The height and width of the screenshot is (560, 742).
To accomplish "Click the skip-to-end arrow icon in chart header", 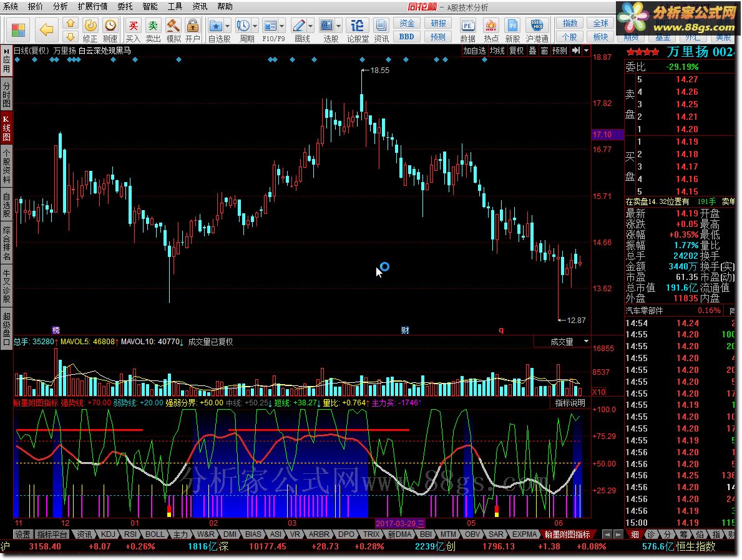I will [x=575, y=51].
